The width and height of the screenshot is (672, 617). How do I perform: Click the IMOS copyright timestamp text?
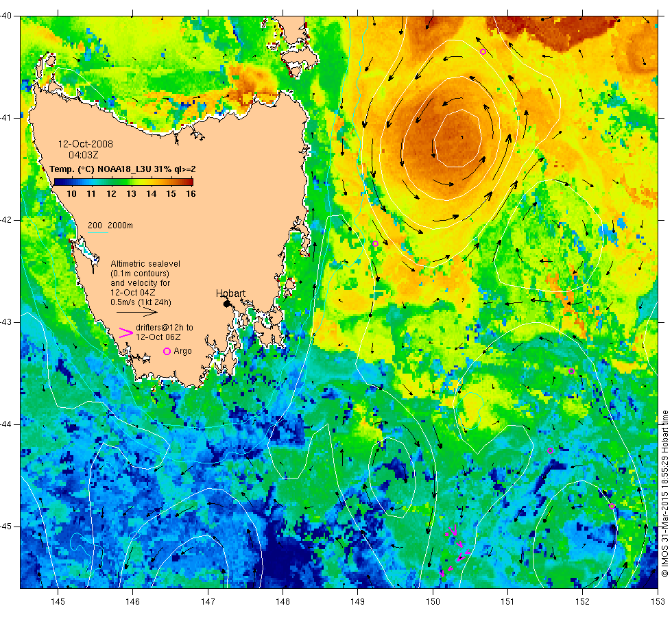click(664, 494)
